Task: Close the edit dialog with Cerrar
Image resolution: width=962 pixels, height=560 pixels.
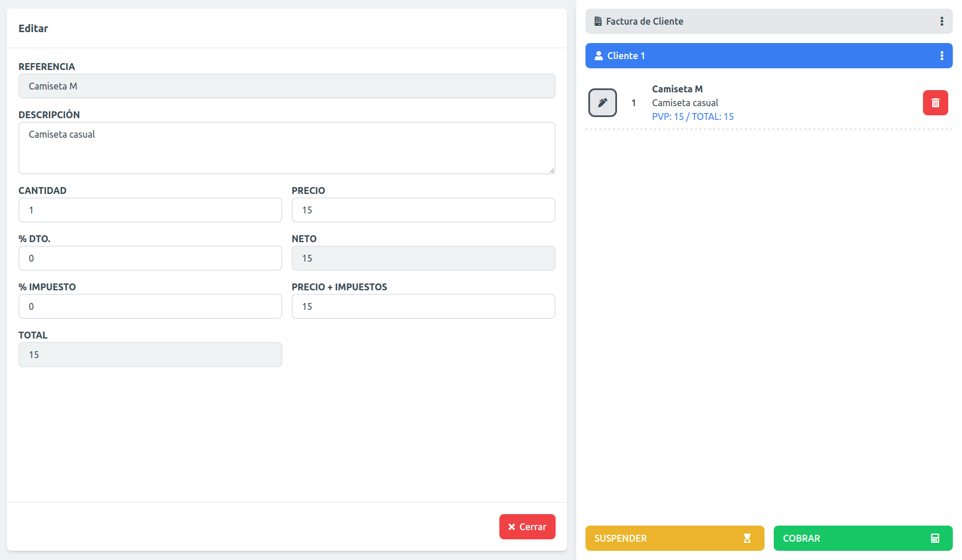Action: click(527, 527)
